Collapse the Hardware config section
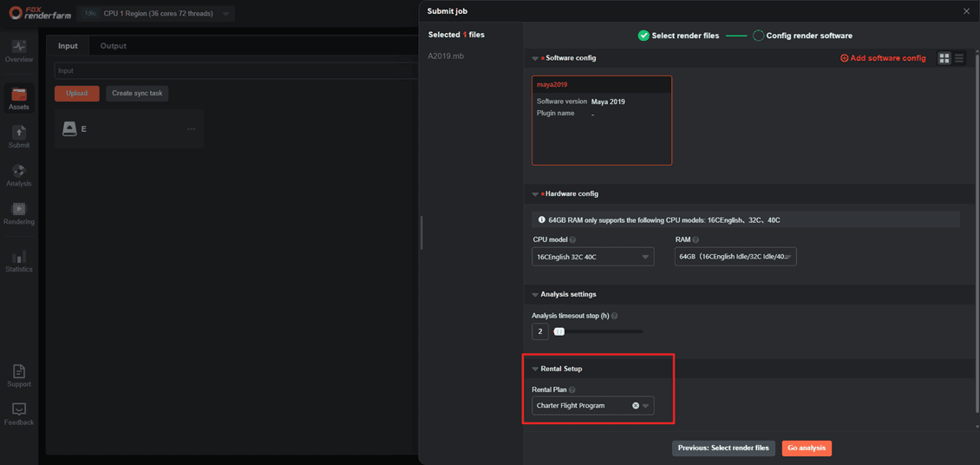The image size is (980, 465). [535, 194]
